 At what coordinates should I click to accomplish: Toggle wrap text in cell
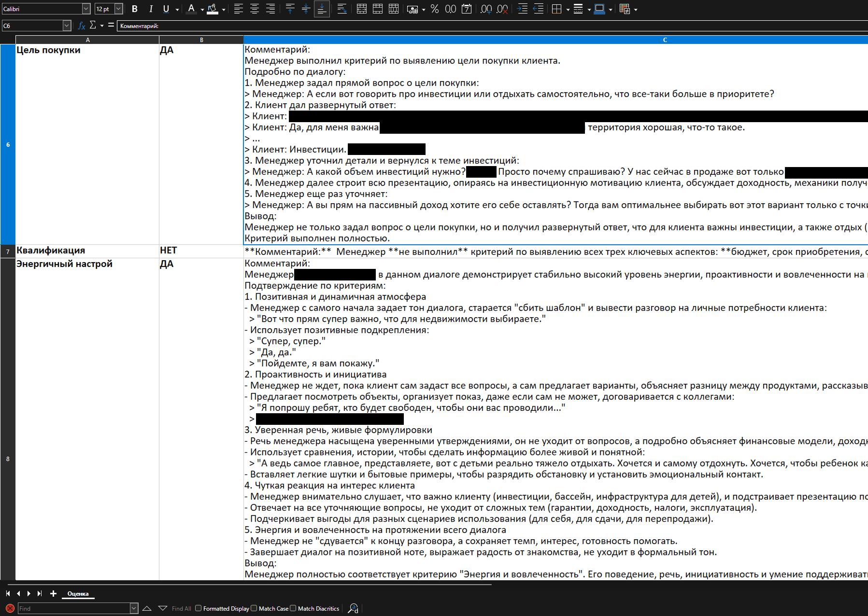(342, 9)
